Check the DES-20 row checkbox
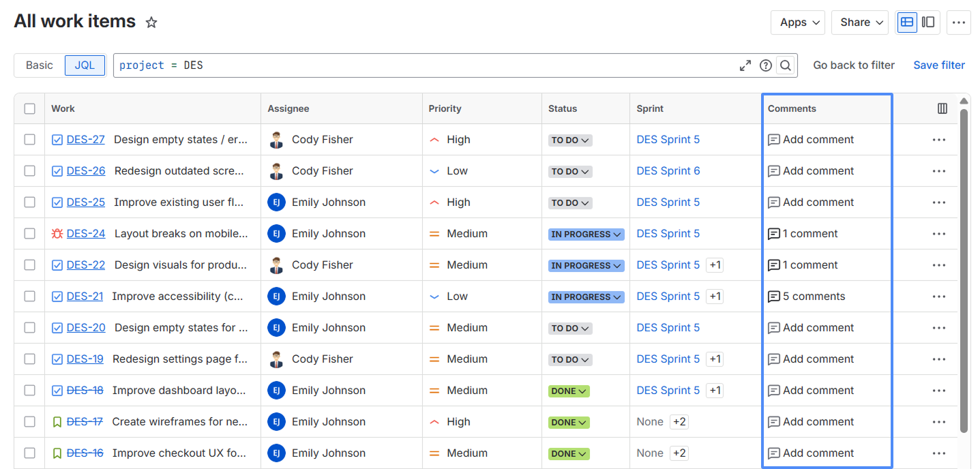The width and height of the screenshot is (980, 469). coord(29,328)
